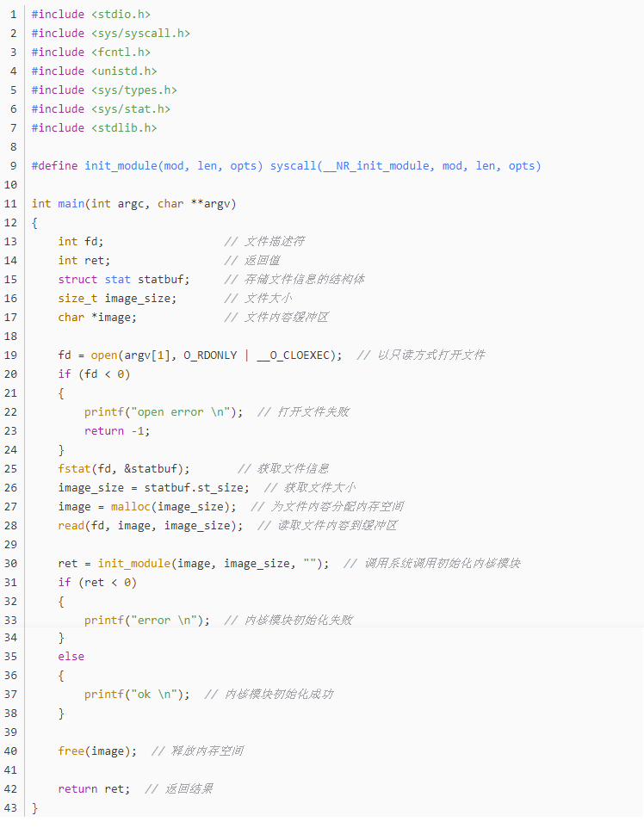
Task: Click the printf("open error \n") statement
Action: pos(164,412)
